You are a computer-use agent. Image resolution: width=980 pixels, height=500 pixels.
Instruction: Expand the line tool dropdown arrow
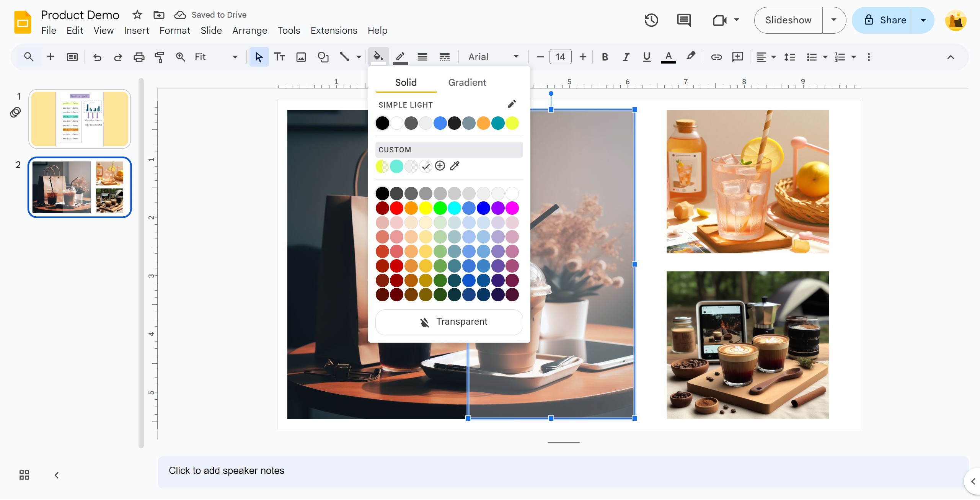coord(359,57)
